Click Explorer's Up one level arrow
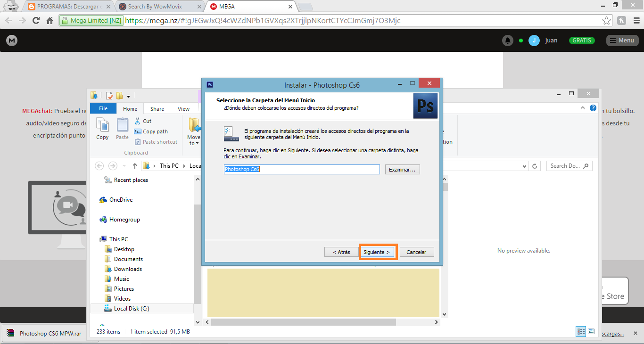Viewport: 644px width, 344px height. pyautogui.click(x=135, y=166)
